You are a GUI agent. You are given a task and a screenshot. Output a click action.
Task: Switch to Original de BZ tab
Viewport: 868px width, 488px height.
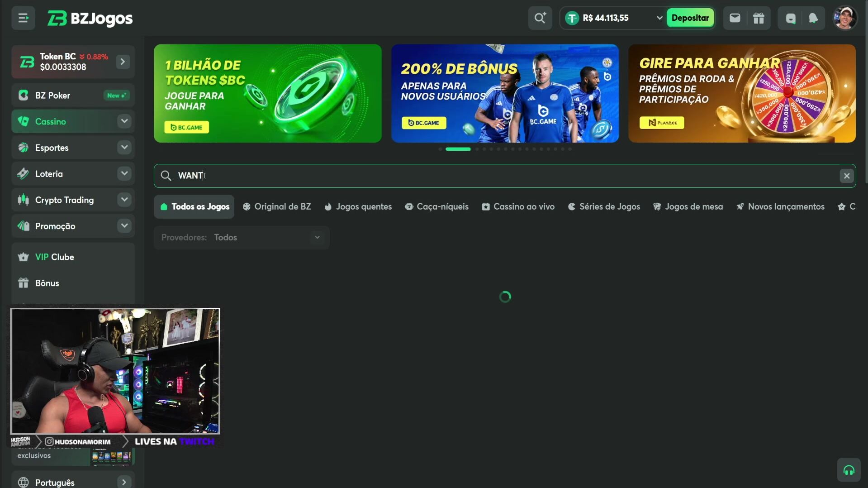[x=277, y=207]
